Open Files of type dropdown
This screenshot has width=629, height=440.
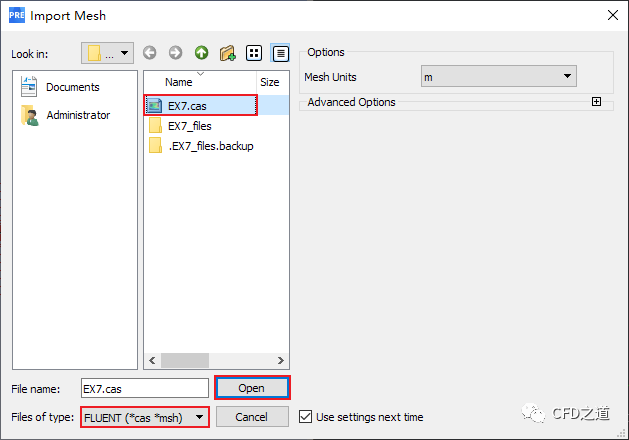coord(145,417)
